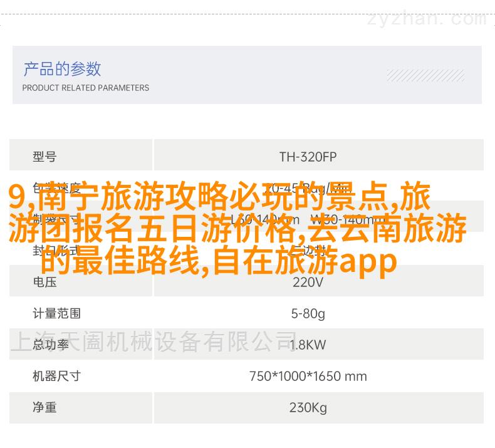Click PRODUCT RELATED PARAMETERS subtitle
The height and width of the screenshot is (448, 495).
pyautogui.click(x=86, y=88)
